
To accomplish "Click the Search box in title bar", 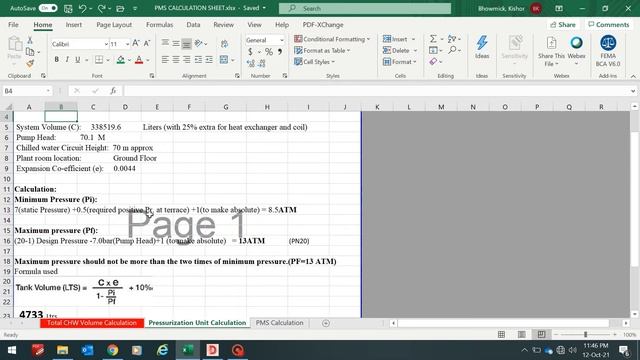I will tap(365, 8).
